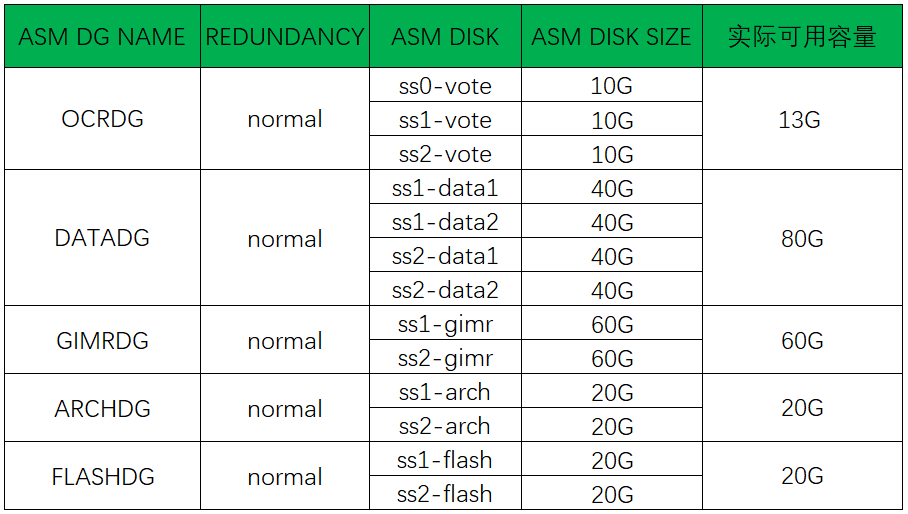
Task: Select the ss1-data1 disk cell
Action: point(445,187)
